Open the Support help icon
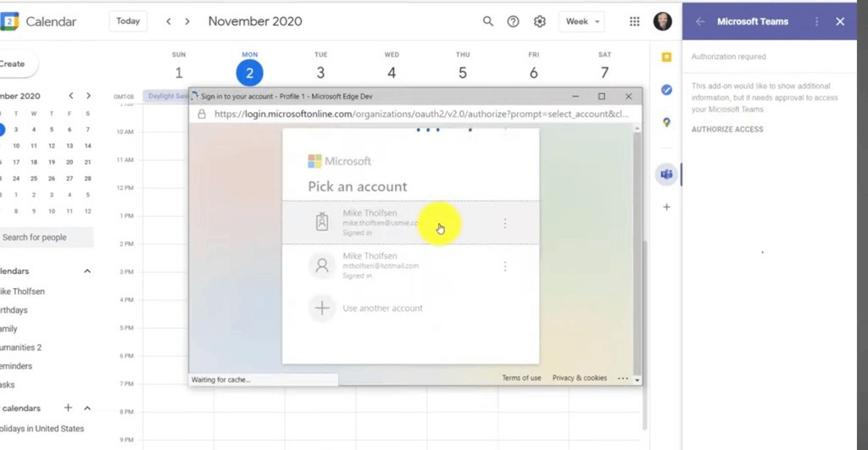The height and width of the screenshot is (450, 868). click(513, 21)
